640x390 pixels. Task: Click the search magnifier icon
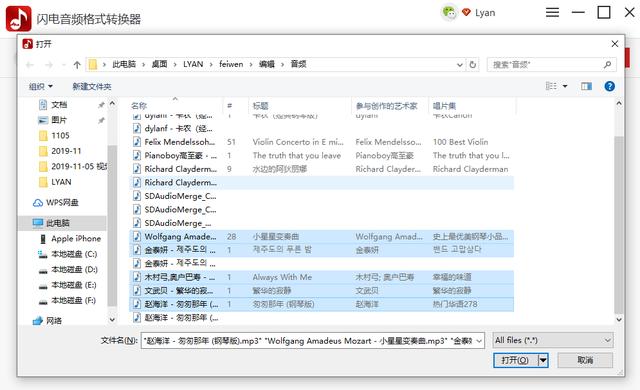(607, 64)
